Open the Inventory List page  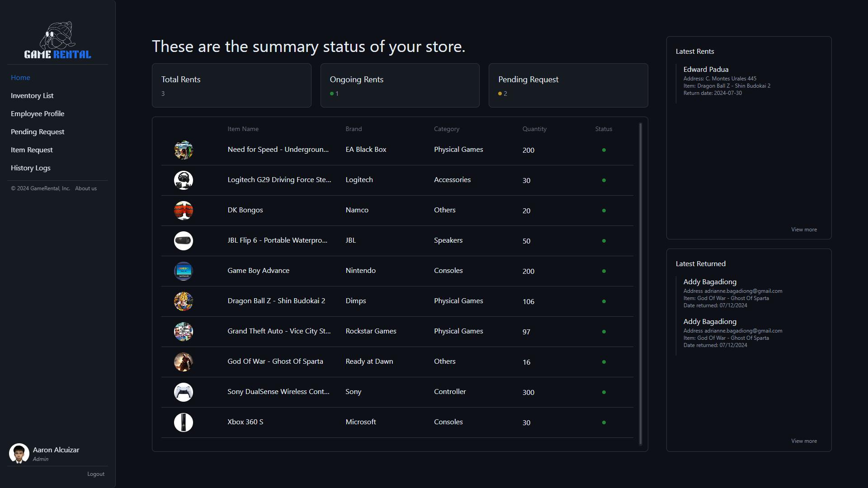(32, 95)
